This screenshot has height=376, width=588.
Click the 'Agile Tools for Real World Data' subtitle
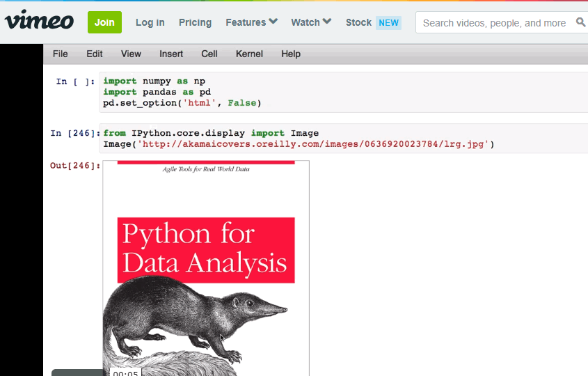(x=206, y=169)
